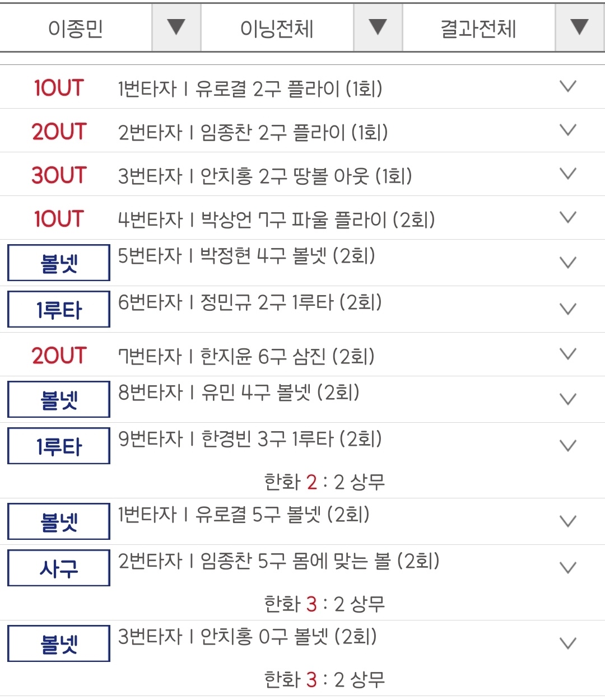Viewport: 605px width, 700px height.
Task: Click 1번타자 유로결 5구 볼넷 text
Action: coord(244,515)
